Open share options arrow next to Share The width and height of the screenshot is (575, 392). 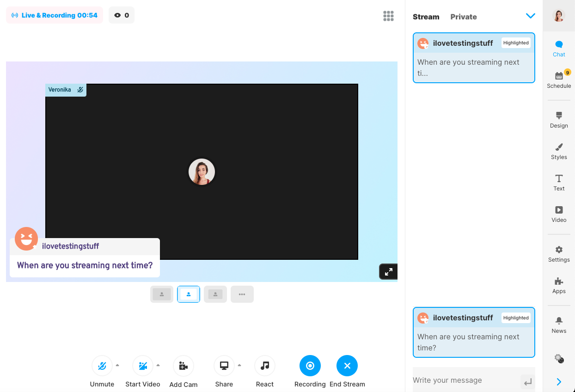[239, 365]
